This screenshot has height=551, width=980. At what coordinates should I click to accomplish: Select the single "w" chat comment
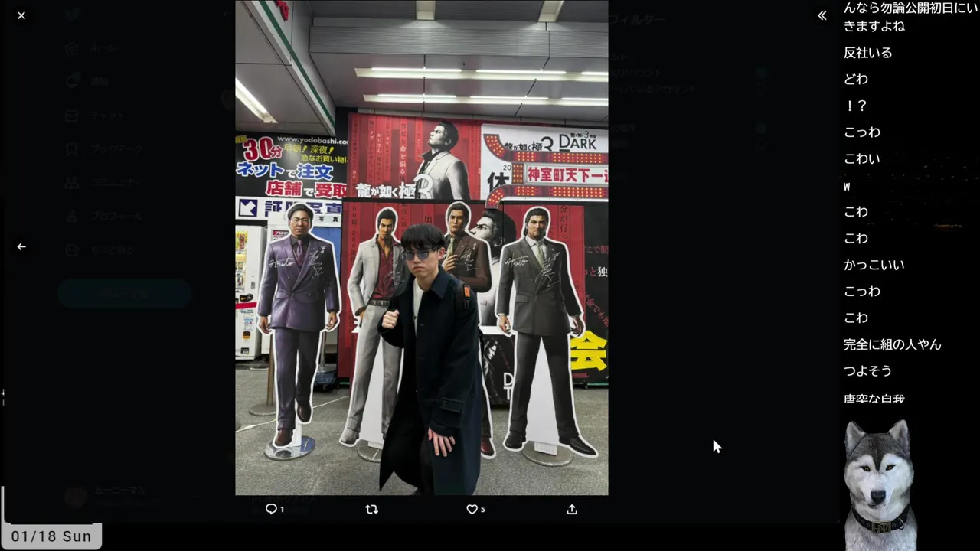click(847, 186)
